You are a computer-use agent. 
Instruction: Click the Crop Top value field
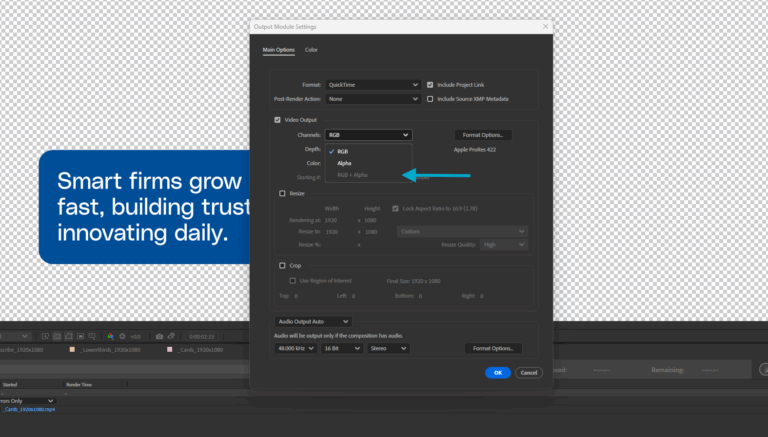coord(296,296)
